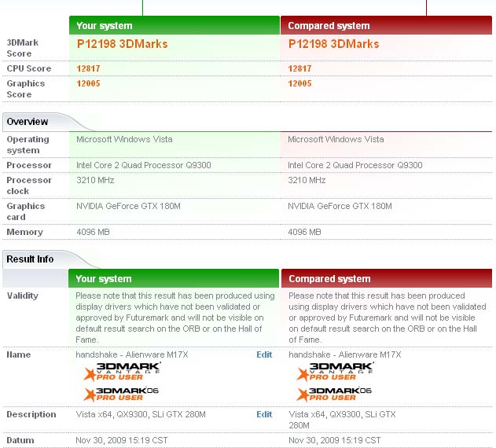This screenshot has height=448, width=496.
Task: Click 3DMark06 Pro User badge under Compared system
Action: point(334,395)
